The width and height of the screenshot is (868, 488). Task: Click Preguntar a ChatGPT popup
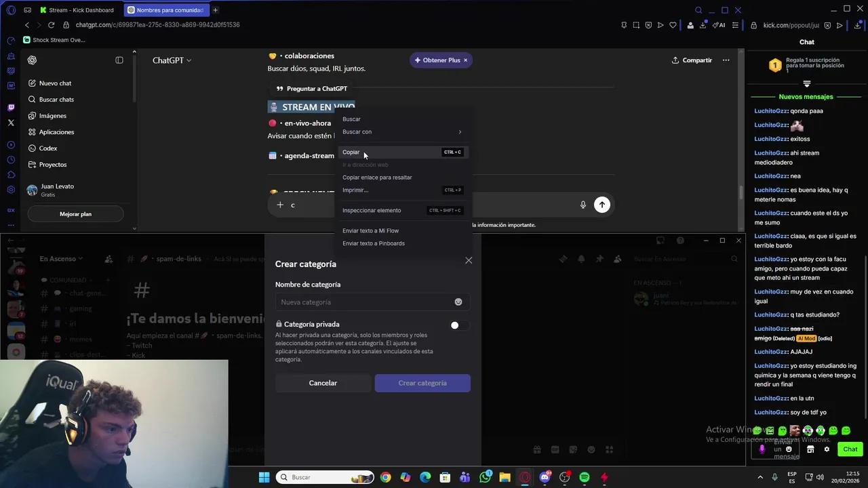[x=312, y=89]
